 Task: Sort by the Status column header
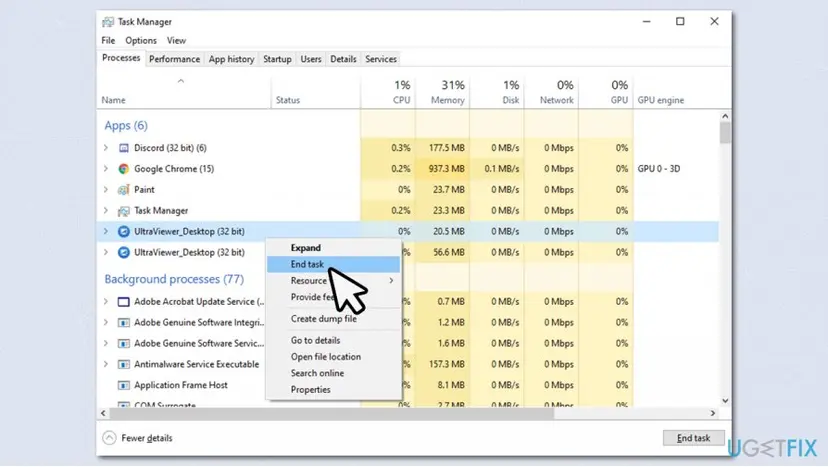tap(316, 93)
